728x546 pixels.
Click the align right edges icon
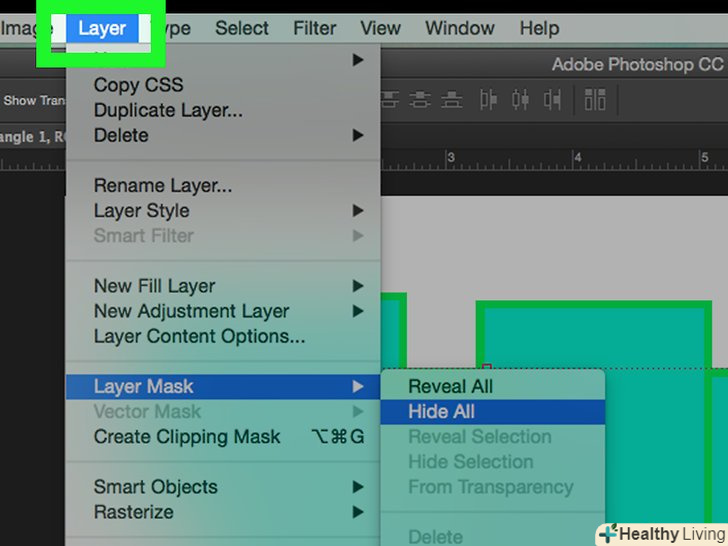552,99
